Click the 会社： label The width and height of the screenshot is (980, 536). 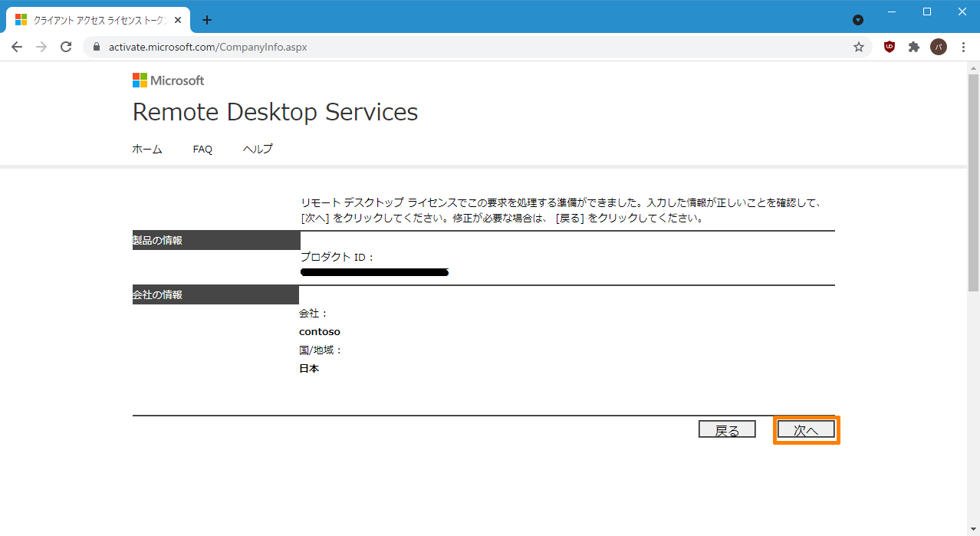click(x=314, y=314)
